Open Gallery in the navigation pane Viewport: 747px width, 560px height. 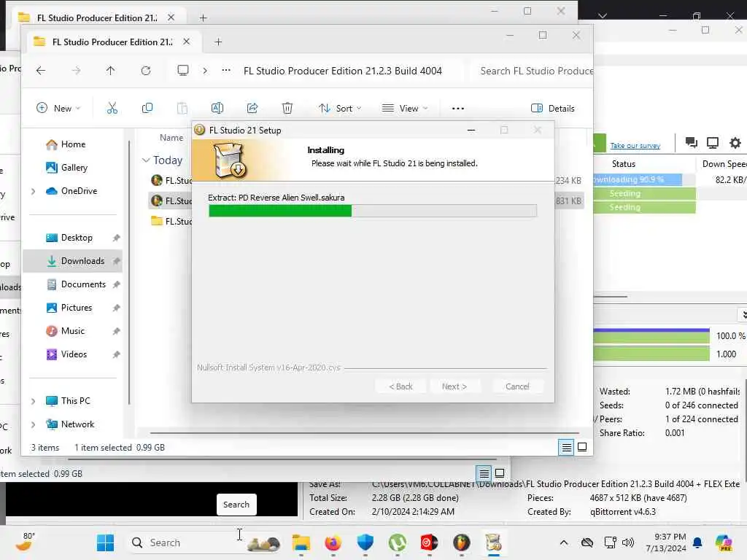tap(72, 168)
